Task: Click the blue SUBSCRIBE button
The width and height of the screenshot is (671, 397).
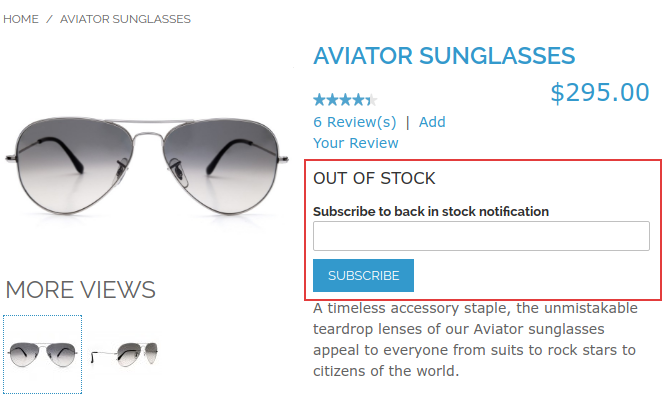Action: 363,276
